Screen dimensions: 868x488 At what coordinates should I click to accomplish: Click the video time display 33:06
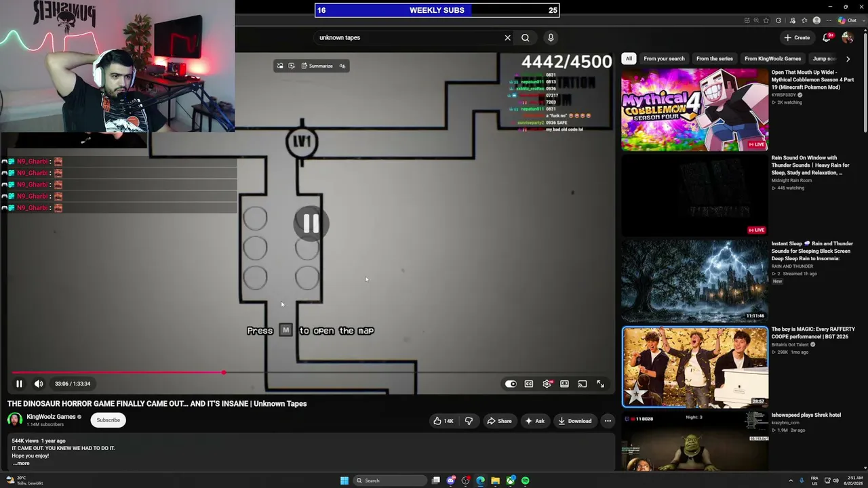(73, 384)
